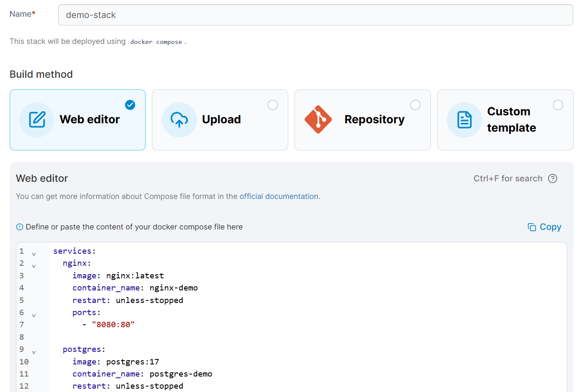
Task: Click the Upload cloud icon
Action: click(179, 120)
